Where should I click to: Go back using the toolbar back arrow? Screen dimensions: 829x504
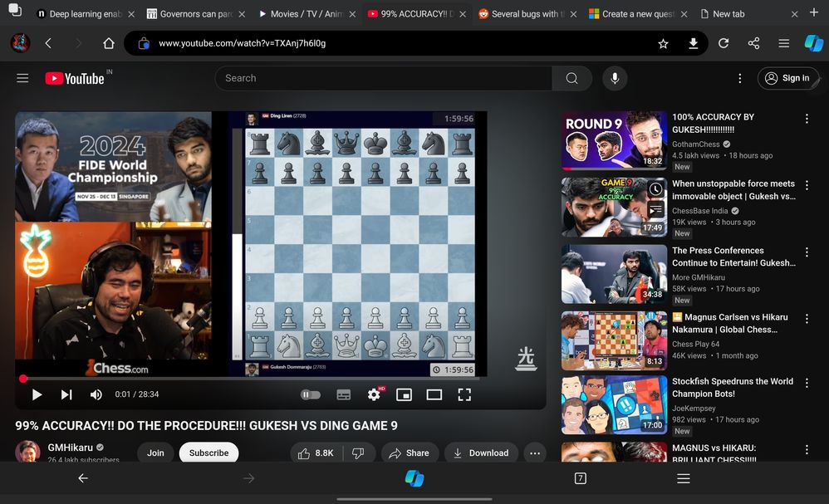49,43
